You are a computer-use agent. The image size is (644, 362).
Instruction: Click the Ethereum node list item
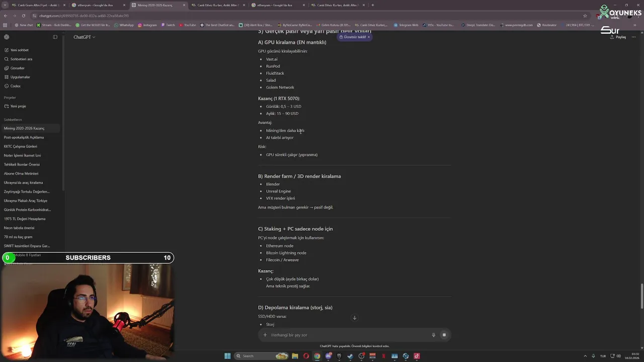(x=279, y=246)
